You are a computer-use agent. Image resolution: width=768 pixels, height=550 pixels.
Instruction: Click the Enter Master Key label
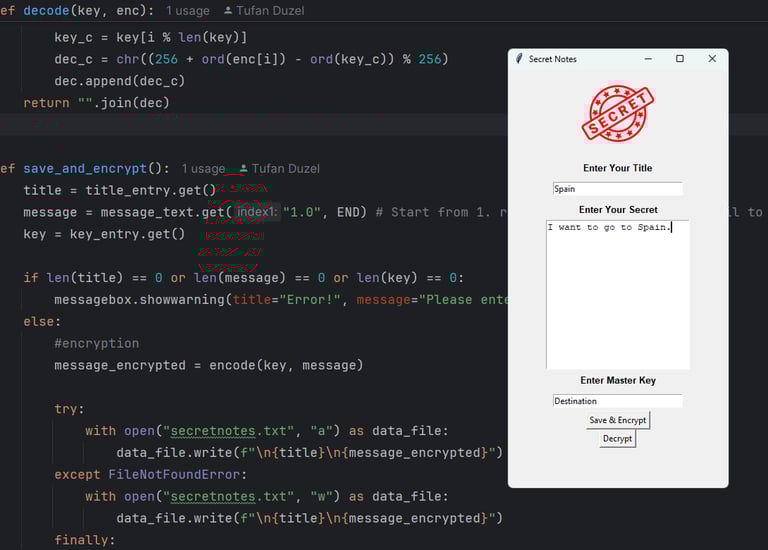point(618,381)
